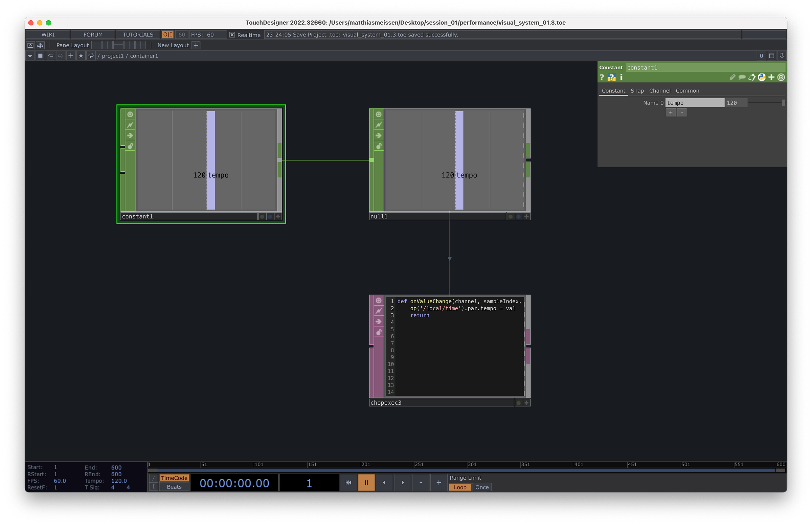
Task: Click the Python language icon in parameter header
Action: (762, 77)
